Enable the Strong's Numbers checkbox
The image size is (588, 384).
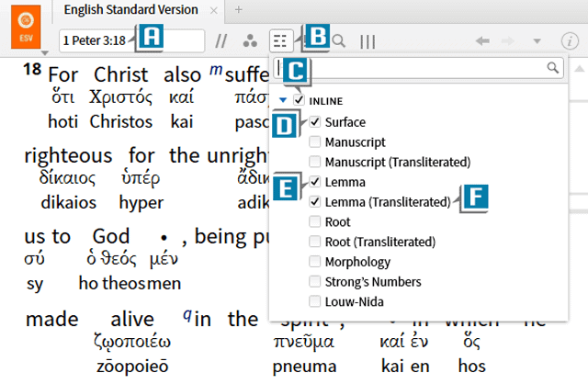click(316, 282)
